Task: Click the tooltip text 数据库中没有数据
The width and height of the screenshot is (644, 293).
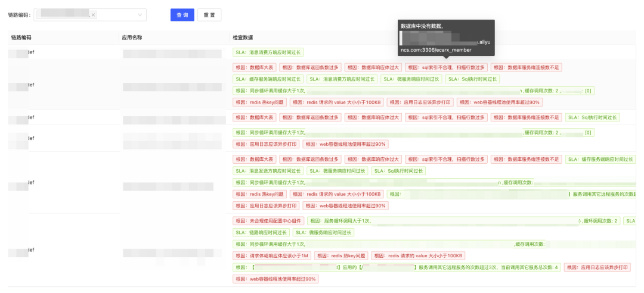Action: (x=422, y=26)
